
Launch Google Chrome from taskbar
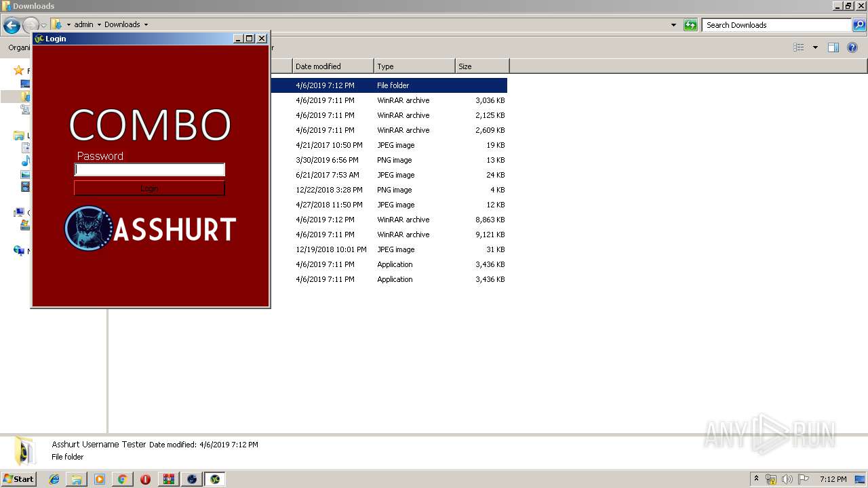pyautogui.click(x=122, y=479)
